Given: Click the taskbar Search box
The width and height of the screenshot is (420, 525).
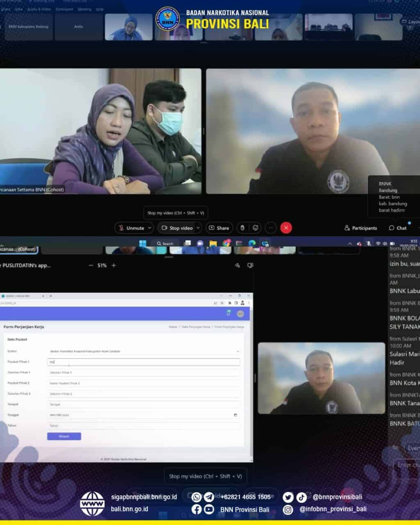Looking at the screenshot, I should [165, 243].
